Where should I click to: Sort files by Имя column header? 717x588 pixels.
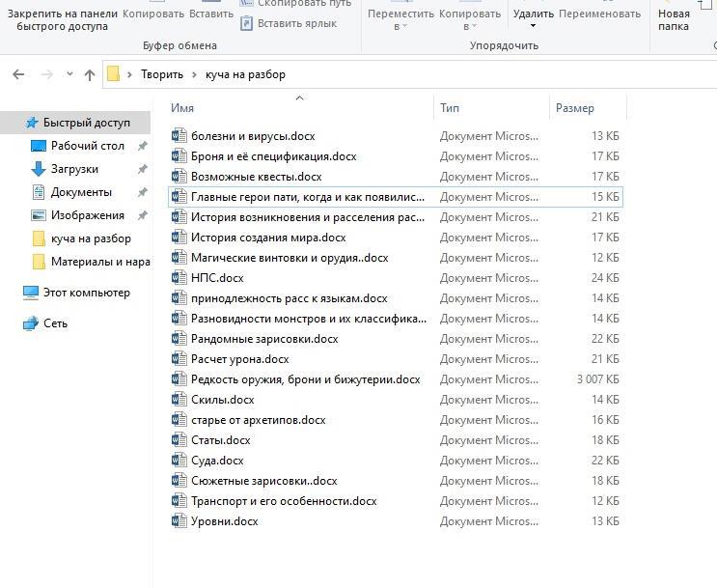[x=183, y=108]
